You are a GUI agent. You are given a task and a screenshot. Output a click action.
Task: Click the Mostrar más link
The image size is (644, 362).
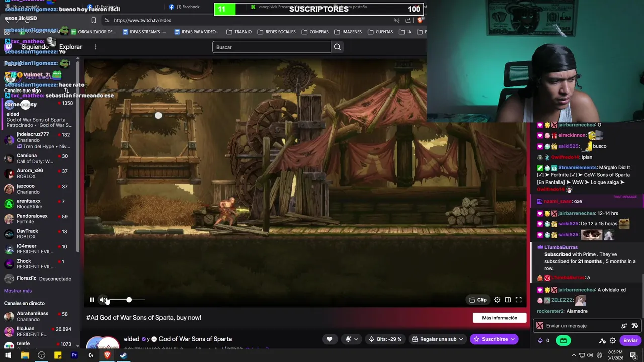[x=18, y=291]
